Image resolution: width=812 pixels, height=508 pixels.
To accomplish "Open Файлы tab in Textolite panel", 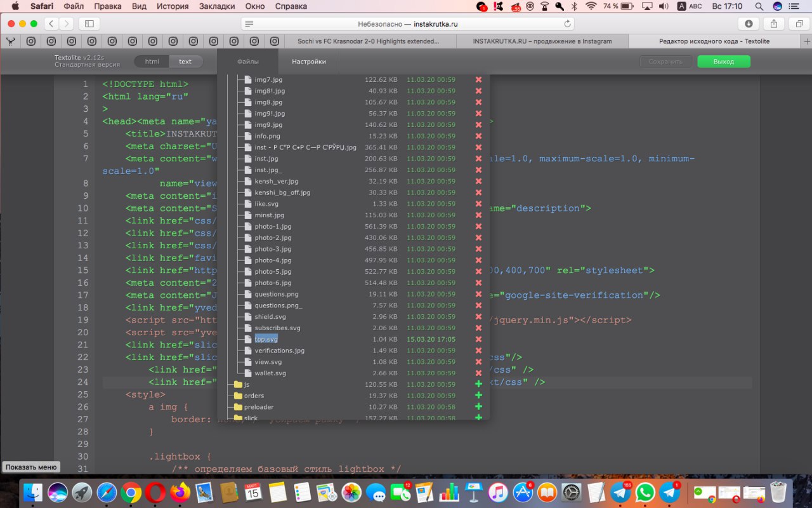I will click(248, 62).
